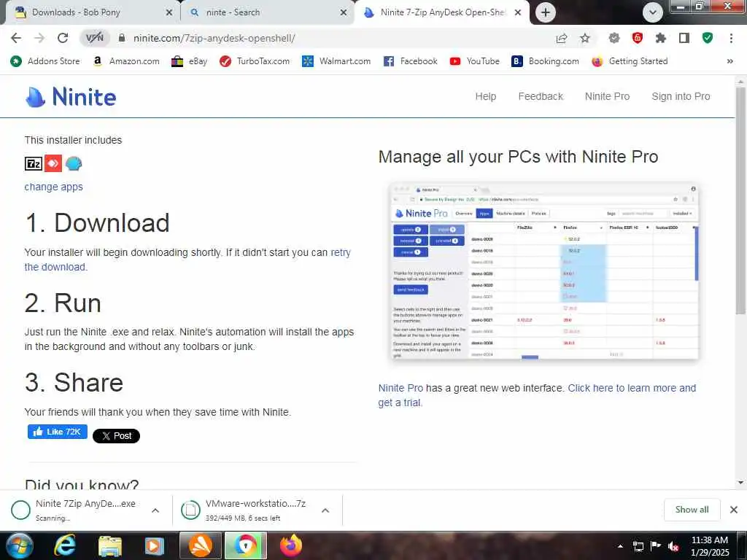Click the page vertical scrollbar
The width and height of the screenshot is (747, 560).
tap(740, 200)
